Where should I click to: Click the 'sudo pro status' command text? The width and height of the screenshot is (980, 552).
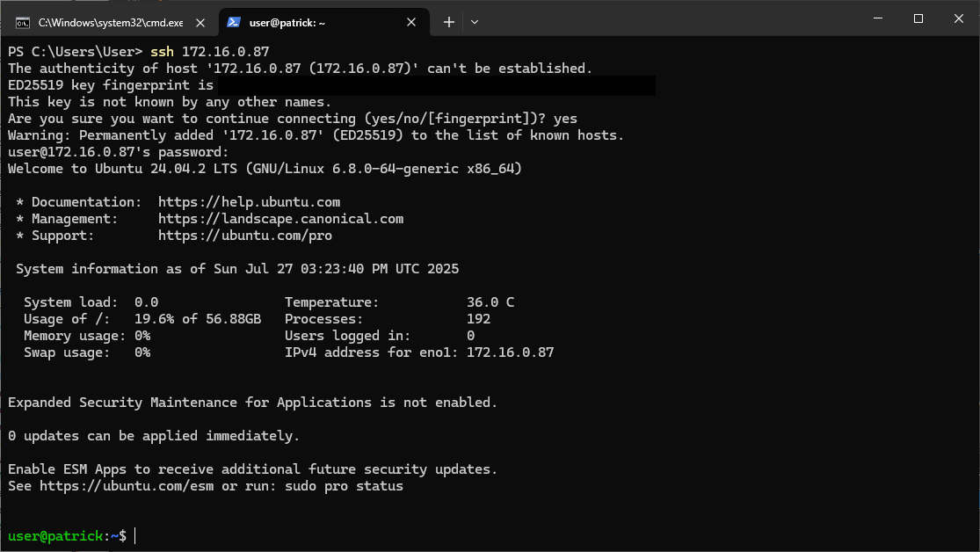[344, 486]
